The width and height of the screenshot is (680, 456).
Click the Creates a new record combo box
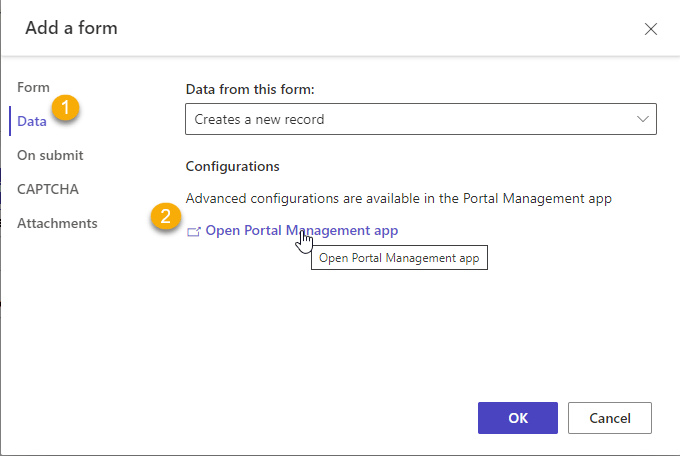410,119
